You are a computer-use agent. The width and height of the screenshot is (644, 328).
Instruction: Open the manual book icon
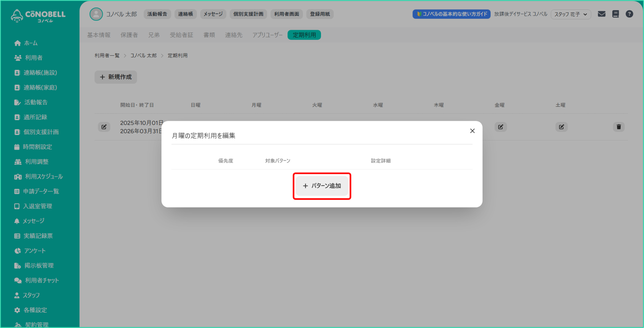[x=615, y=14]
